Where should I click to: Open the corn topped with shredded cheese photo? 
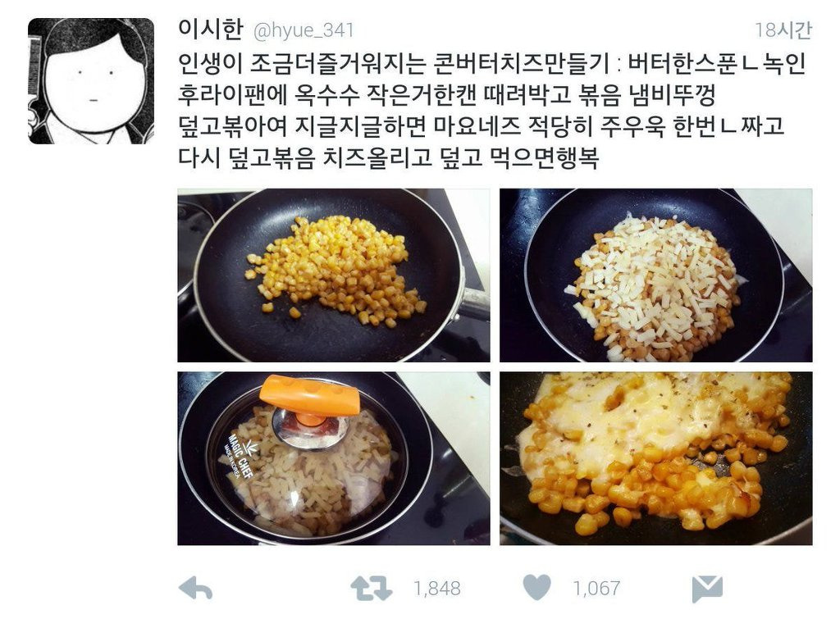tap(655, 275)
